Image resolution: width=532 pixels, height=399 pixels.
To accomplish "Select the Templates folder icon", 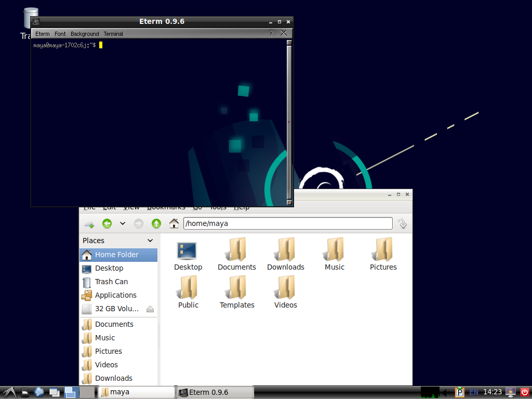I will (237, 292).
